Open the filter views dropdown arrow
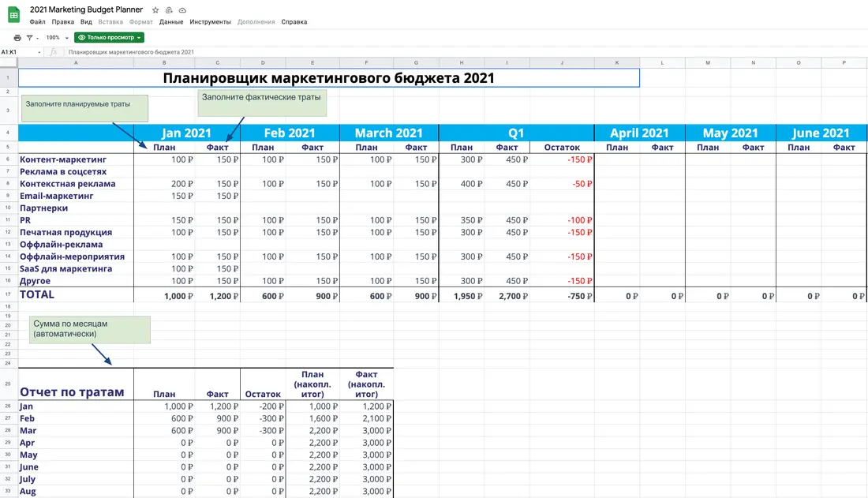The width and height of the screenshot is (868, 498). [x=37, y=38]
